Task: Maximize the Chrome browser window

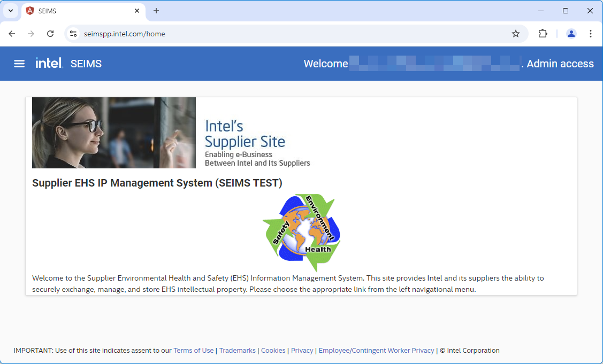Action: coord(566,11)
